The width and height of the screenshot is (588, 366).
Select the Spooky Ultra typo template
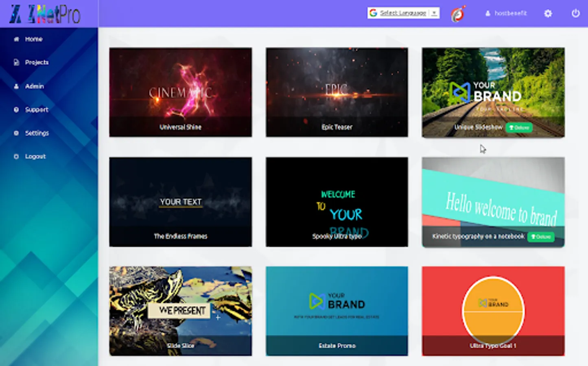click(x=337, y=202)
